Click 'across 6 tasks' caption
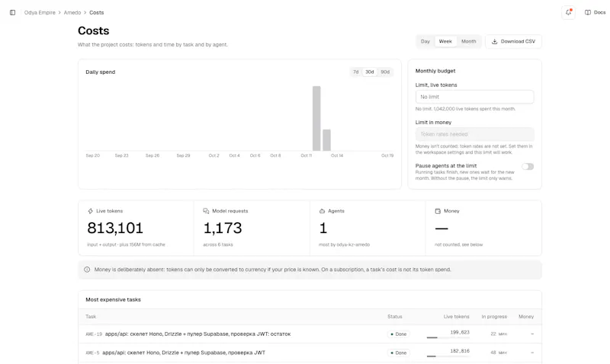This screenshot has height=364, width=610. click(x=218, y=244)
